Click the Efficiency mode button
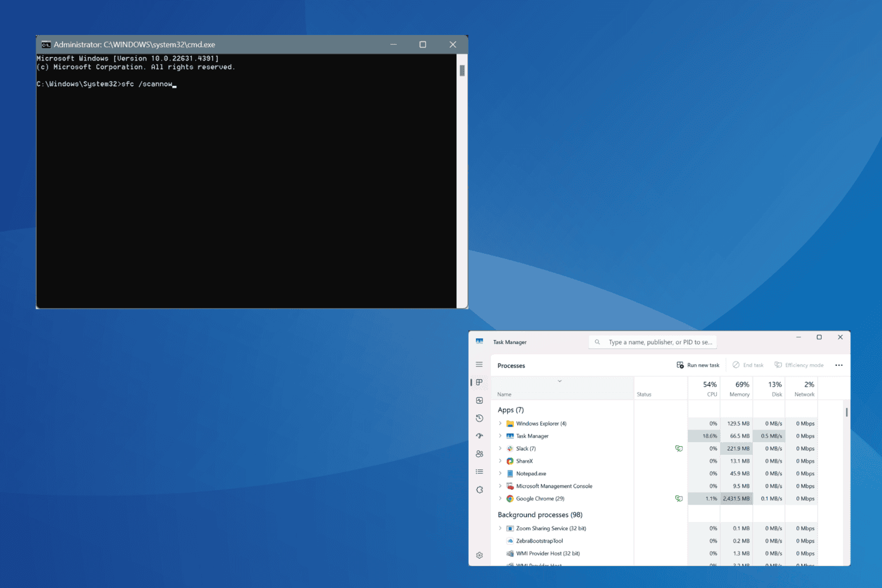Image resolution: width=882 pixels, height=588 pixels. point(799,365)
